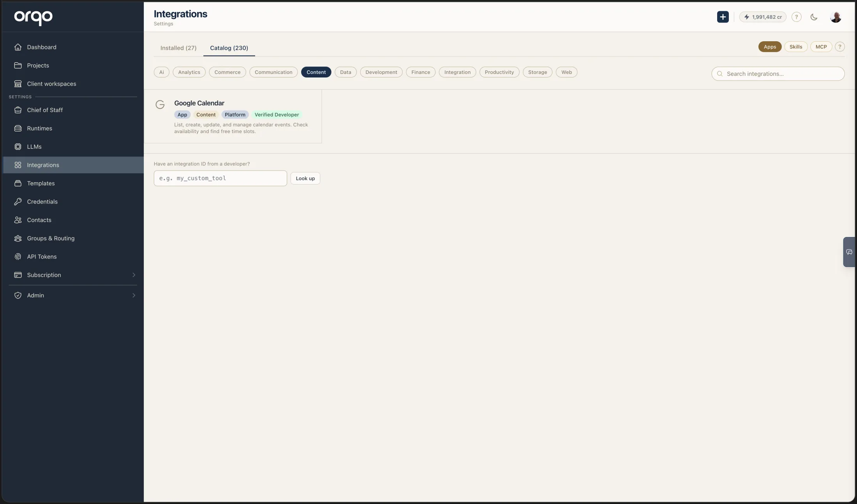The image size is (857, 504).
Task: Click the App tag on Google Calendar
Action: [182, 114]
